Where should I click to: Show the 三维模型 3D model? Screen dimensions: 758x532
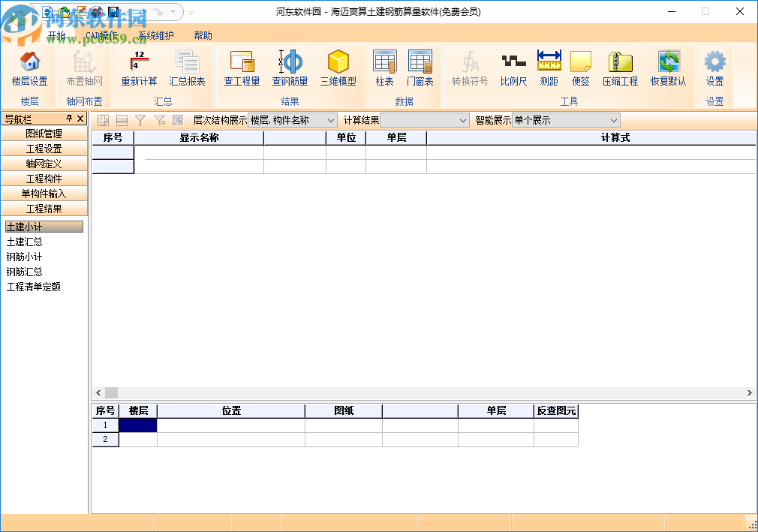click(x=338, y=69)
